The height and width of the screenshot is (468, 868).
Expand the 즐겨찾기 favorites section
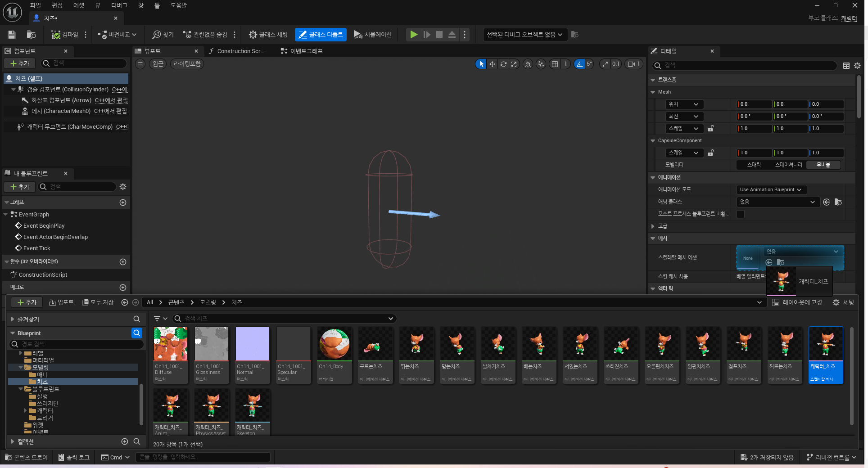click(x=13, y=319)
